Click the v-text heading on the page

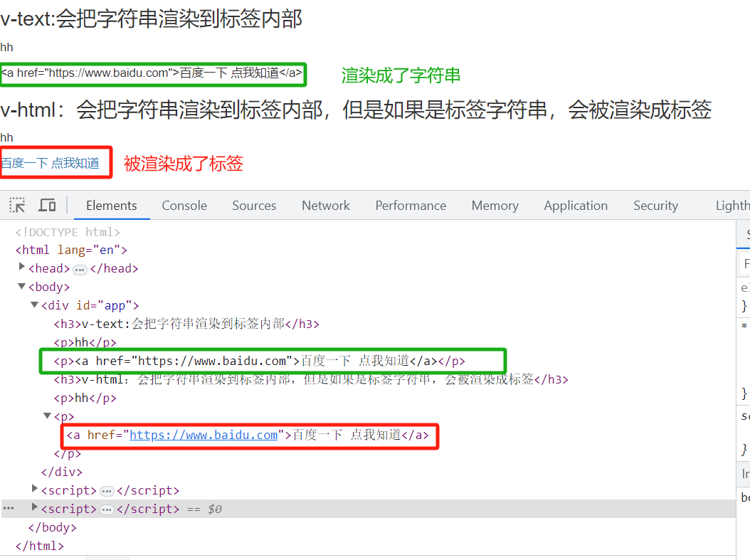[x=151, y=19]
